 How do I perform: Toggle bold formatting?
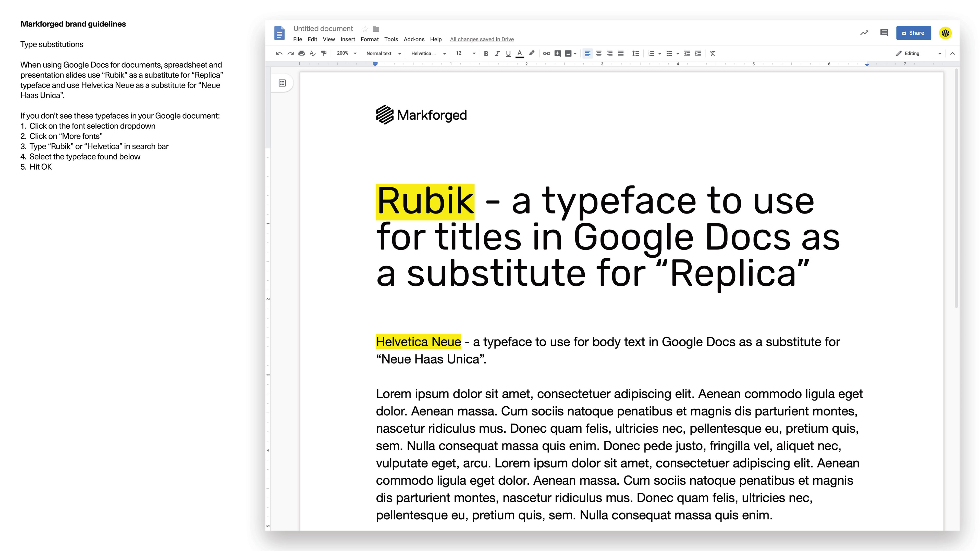click(486, 54)
